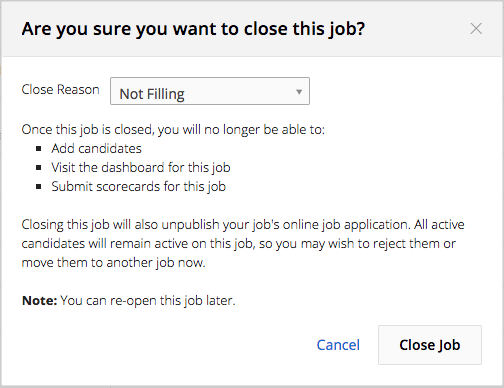Click the paragraph about unpublishing job application
This screenshot has width=504, height=388.
[x=243, y=244]
